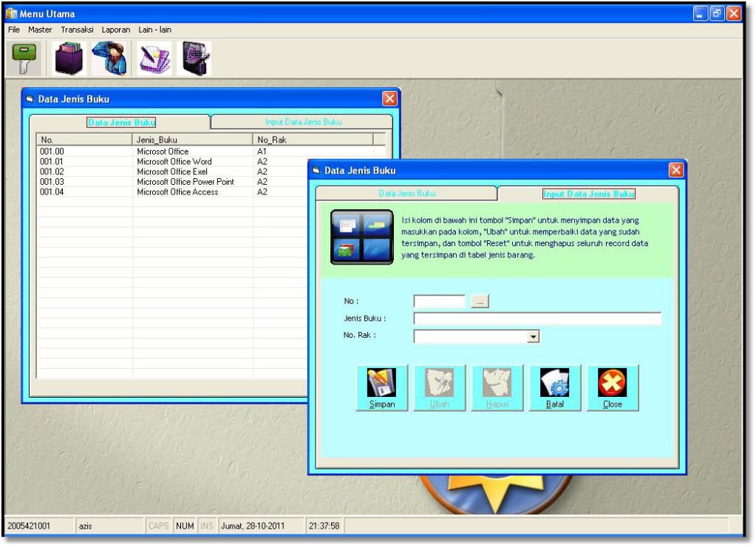Click the greyed Hapus button

497,388
